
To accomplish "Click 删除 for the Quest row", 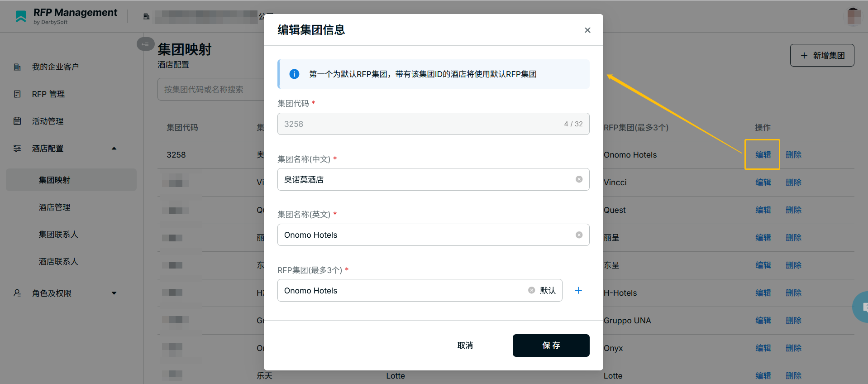I will click(x=793, y=210).
